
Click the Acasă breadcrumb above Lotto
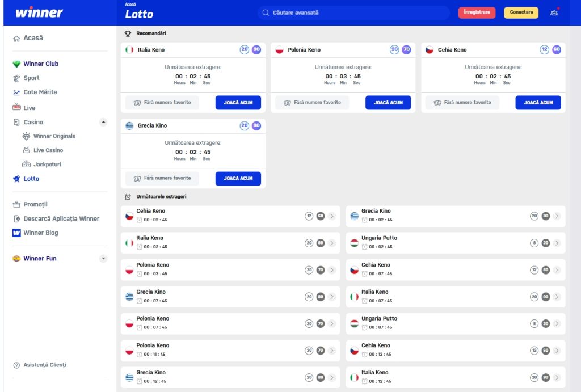pyautogui.click(x=130, y=4)
